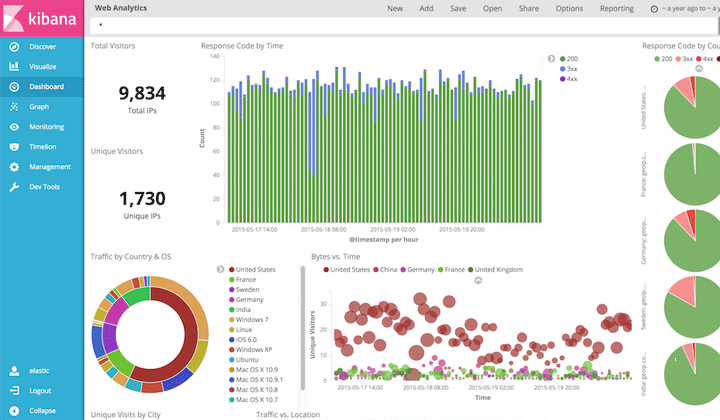Screen dimensions: 720x420
Task: Click Add in the top menu
Action: click(x=426, y=8)
